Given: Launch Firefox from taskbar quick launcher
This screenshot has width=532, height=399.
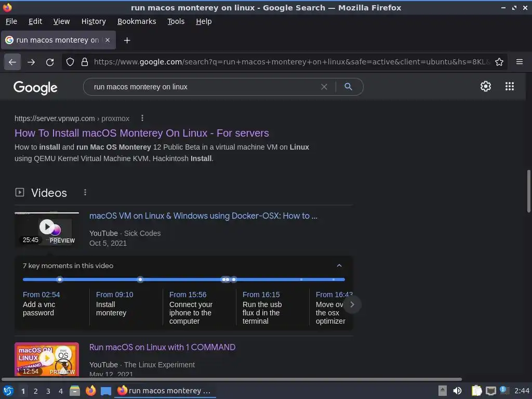Looking at the screenshot, I should [x=90, y=391].
